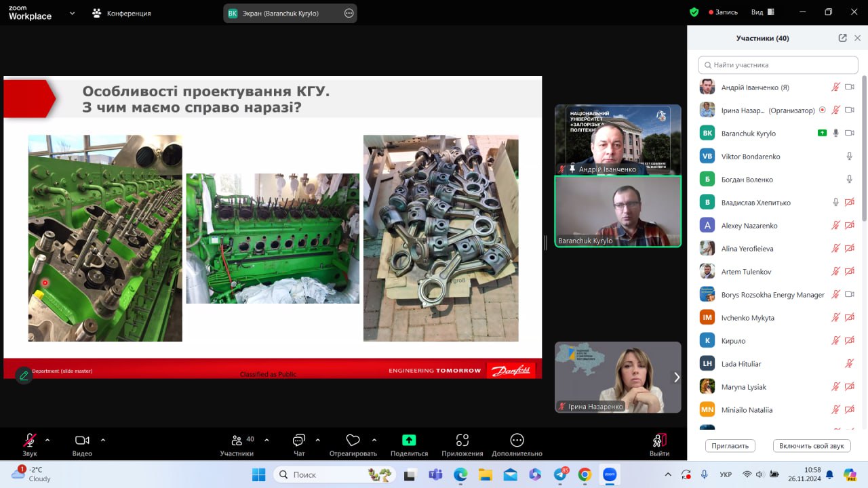This screenshot has width=868, height=488.
Task: Unmute microphone with the Звук button
Action: (x=30, y=441)
